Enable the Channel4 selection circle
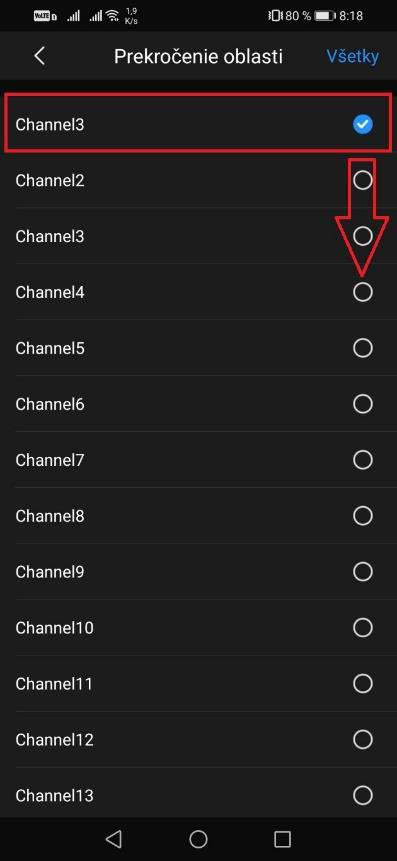The image size is (397, 861). tap(362, 292)
